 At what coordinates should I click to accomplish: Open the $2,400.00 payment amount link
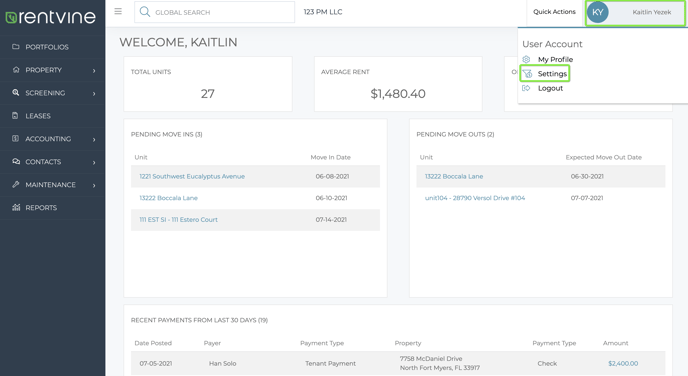623,363
